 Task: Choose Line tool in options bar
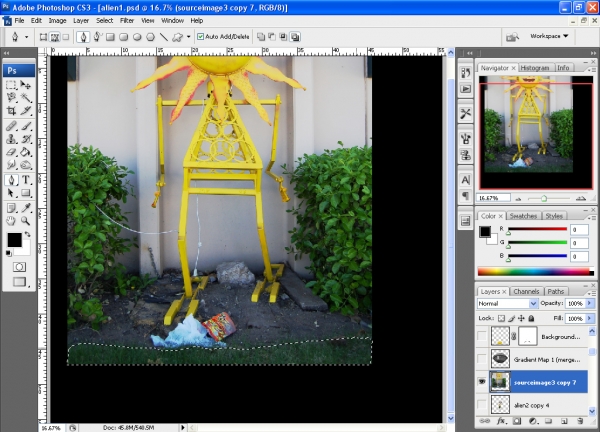click(x=164, y=37)
